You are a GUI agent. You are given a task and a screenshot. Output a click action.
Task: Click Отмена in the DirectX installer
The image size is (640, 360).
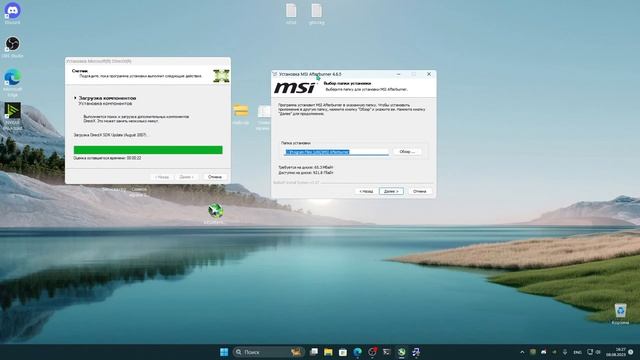click(215, 177)
